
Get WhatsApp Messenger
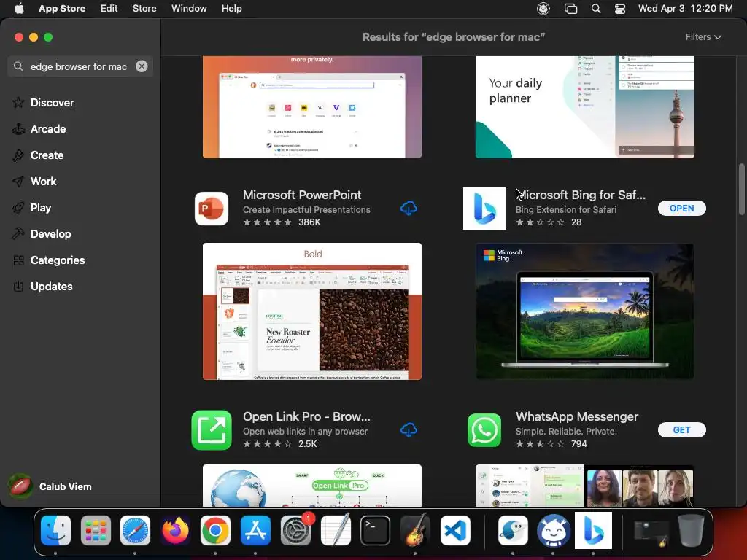coord(682,430)
